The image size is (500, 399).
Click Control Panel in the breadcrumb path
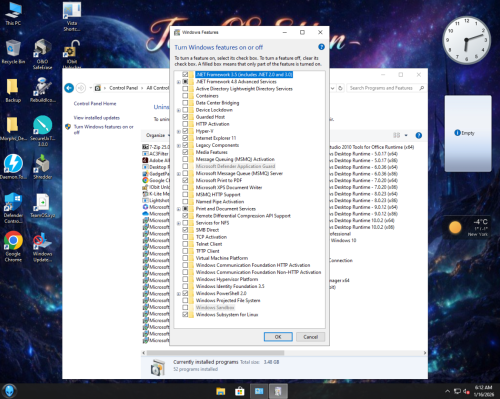tap(124, 88)
